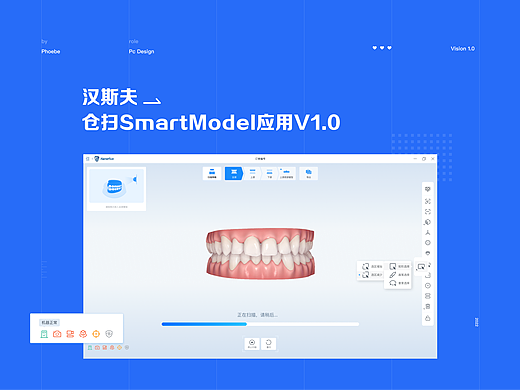Screen dimensions: 520x390
Task: Open the hamburger menu beside the AoralScan logo
Action: pos(88,159)
